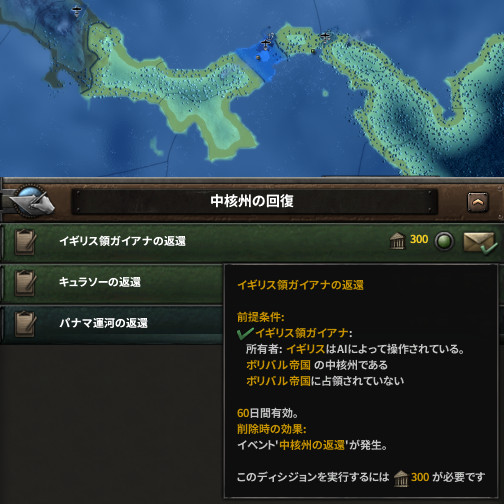This screenshot has height=504, width=504.
Task: Click the small marker dot inside blue province
Action: click(x=258, y=58)
